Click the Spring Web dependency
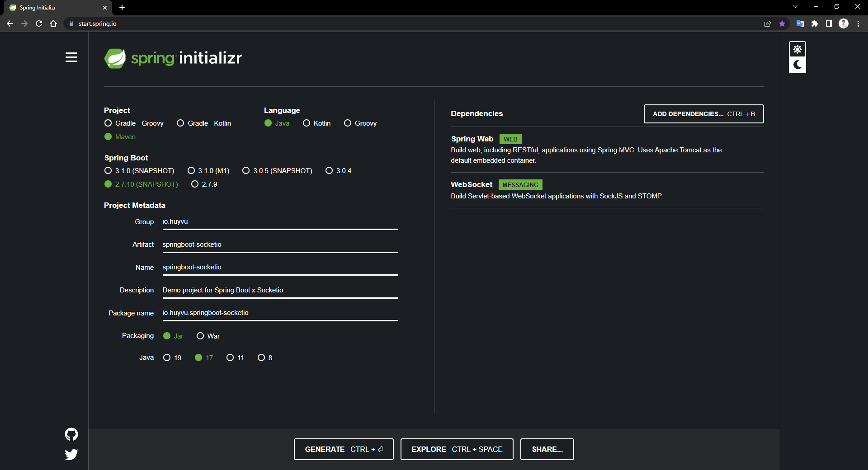Screen dimensions: 868x470 (x=607, y=150)
